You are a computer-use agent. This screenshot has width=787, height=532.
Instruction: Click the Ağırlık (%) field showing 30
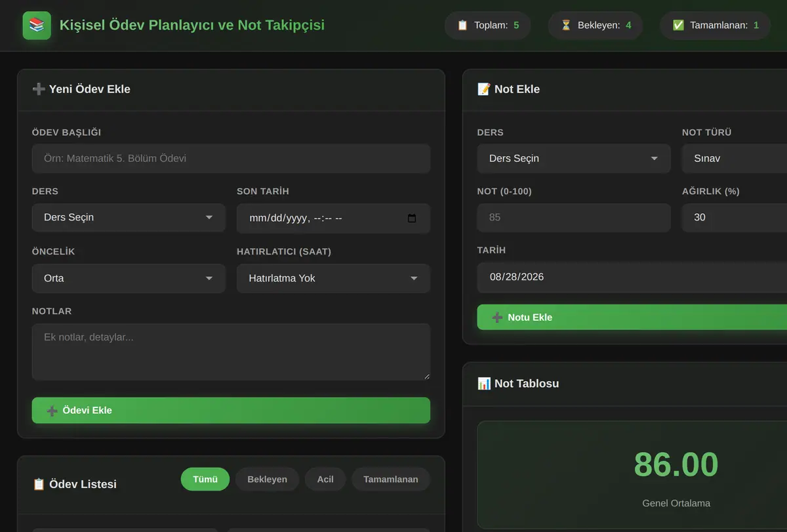pyautogui.click(x=735, y=217)
